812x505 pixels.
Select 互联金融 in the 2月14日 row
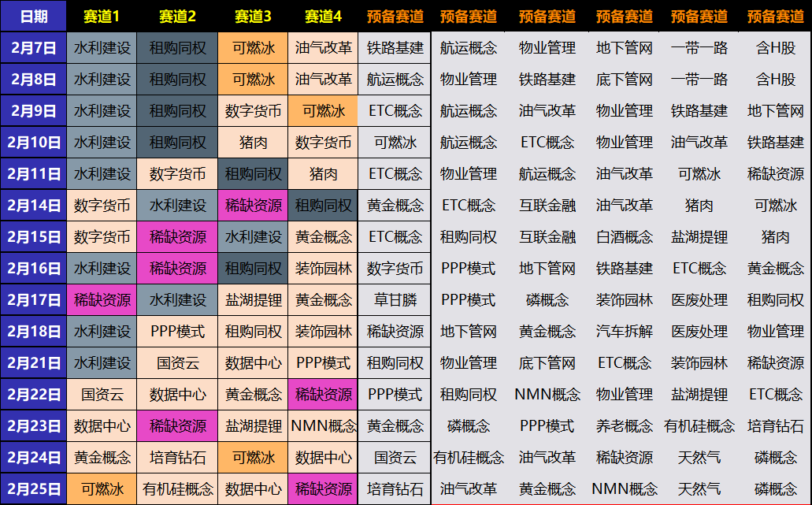(547, 206)
